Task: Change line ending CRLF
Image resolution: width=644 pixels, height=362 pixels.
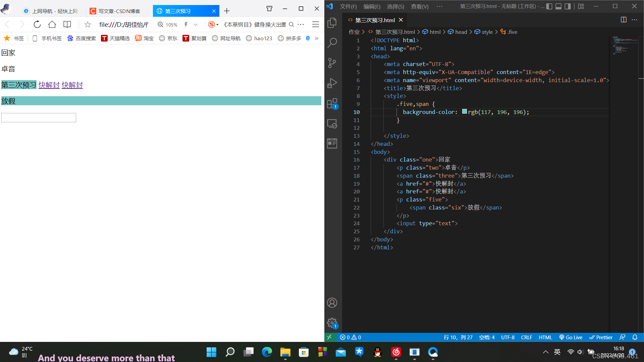Action: coord(526,337)
